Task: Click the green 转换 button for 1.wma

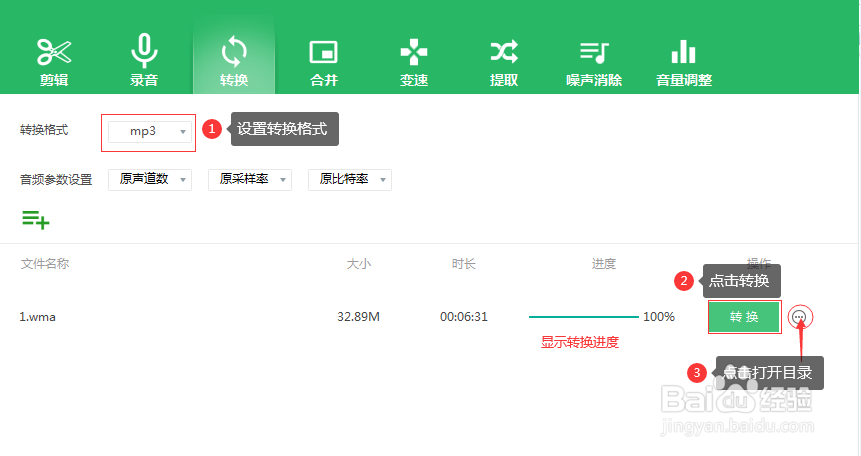Action: coord(744,317)
